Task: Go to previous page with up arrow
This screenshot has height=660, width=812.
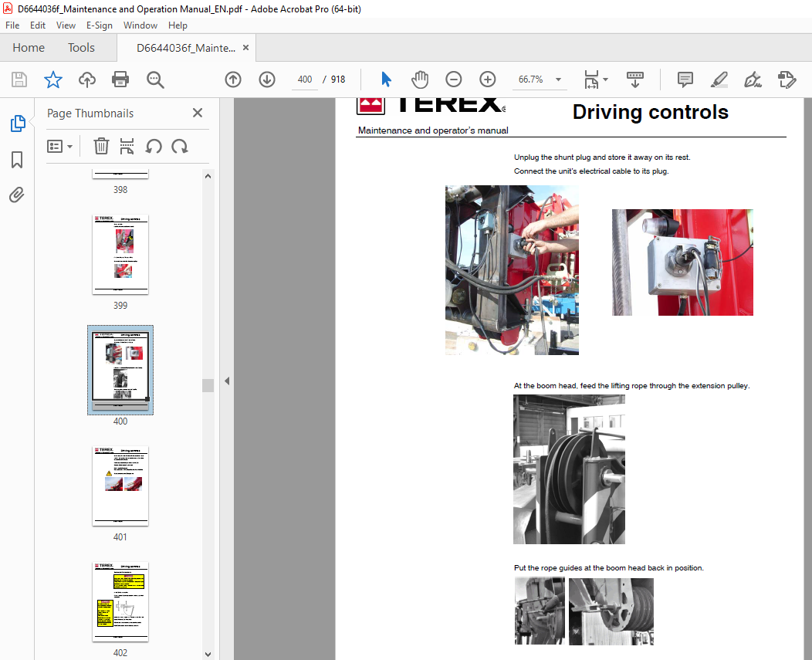Action: click(x=233, y=80)
